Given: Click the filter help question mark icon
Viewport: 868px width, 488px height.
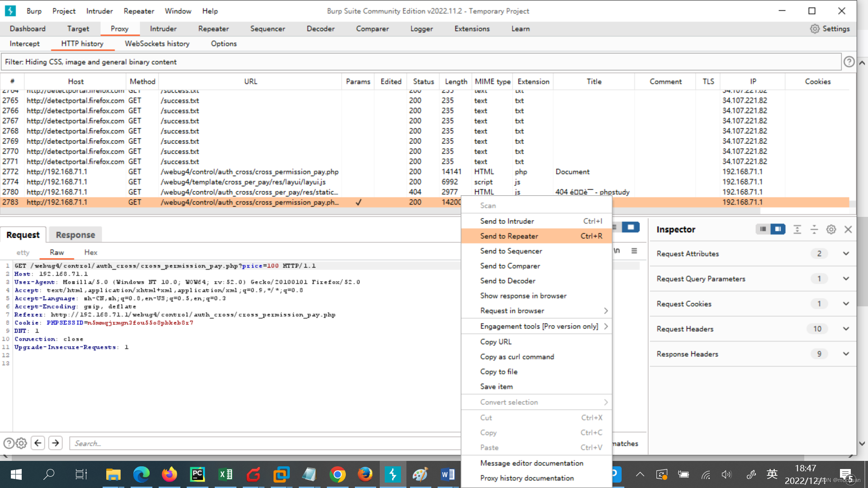Looking at the screenshot, I should (x=849, y=62).
